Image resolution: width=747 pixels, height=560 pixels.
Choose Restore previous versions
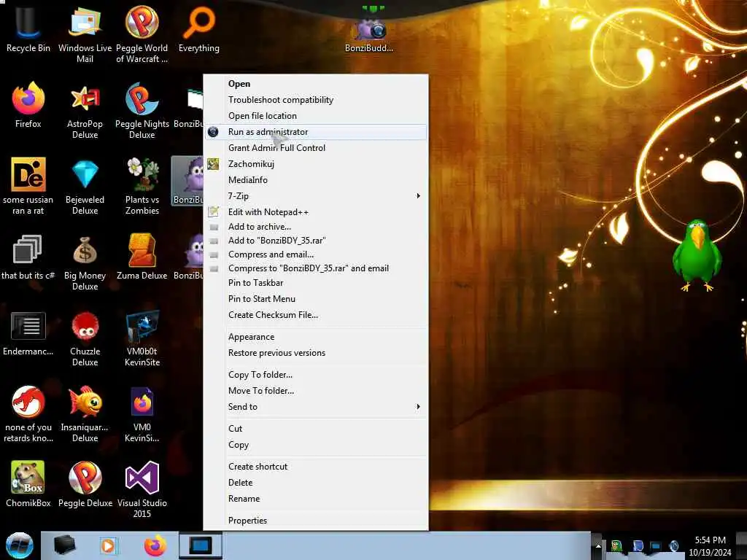pyautogui.click(x=316, y=353)
